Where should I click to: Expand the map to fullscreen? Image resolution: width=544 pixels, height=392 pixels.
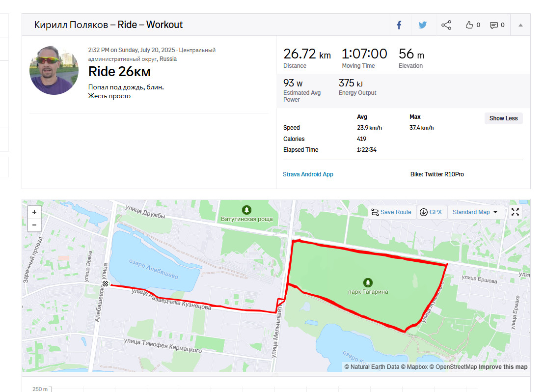(515, 212)
